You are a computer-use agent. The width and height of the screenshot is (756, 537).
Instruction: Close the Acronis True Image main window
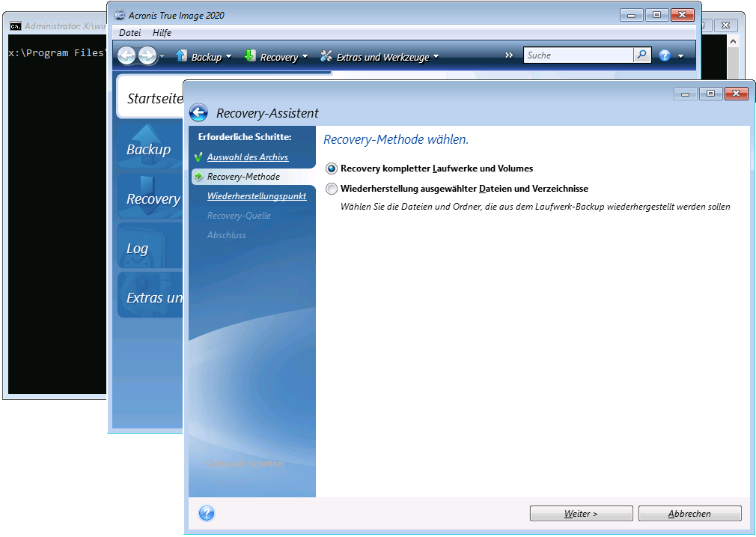click(x=682, y=15)
